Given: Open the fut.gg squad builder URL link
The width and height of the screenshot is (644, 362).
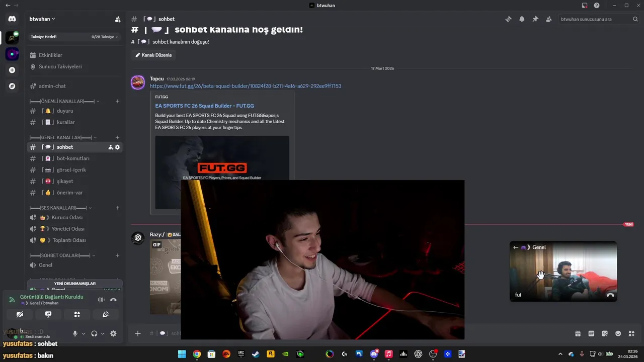Looking at the screenshot, I should tap(246, 86).
